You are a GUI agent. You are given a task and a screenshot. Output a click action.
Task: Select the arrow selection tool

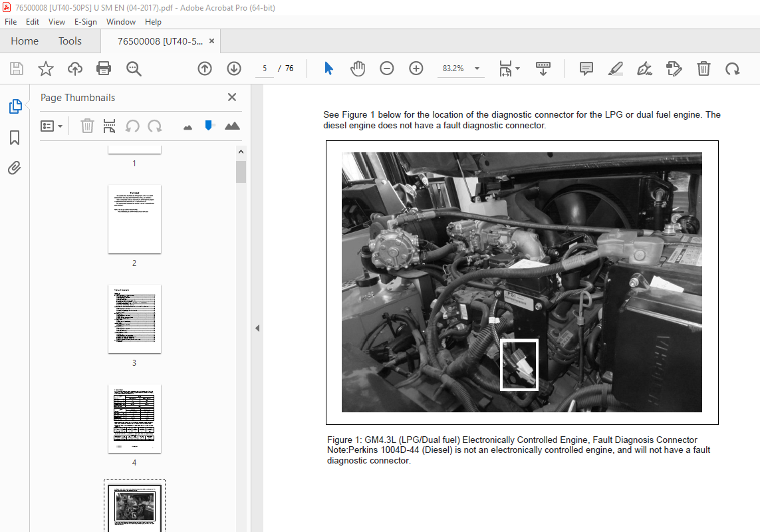coord(328,68)
